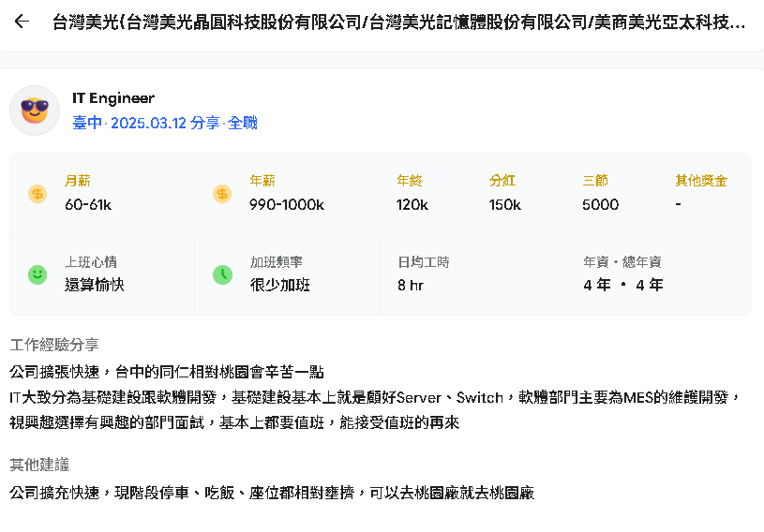Select the IT Engineer job title
Image resolution: width=764 pixels, height=532 pixels.
point(113,98)
